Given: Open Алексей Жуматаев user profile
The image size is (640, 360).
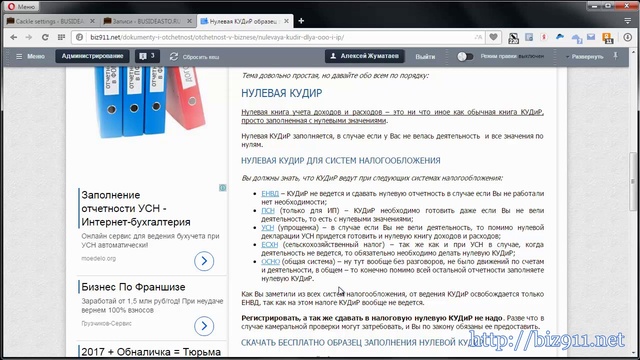Looking at the screenshot, I should [x=364, y=56].
